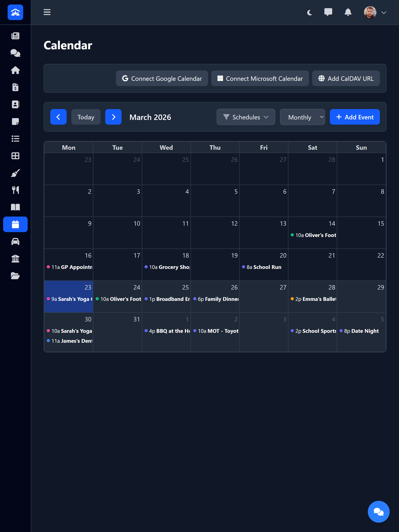This screenshot has height=532, width=399.
Task: Open the Schedules filter dropdown
Action: coord(246,117)
